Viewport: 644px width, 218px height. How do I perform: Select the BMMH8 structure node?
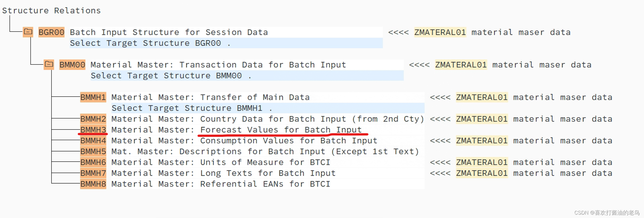[93, 184]
